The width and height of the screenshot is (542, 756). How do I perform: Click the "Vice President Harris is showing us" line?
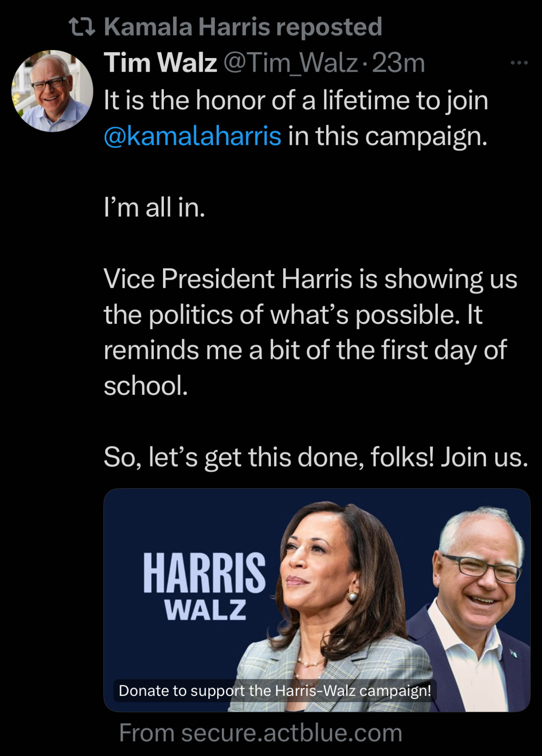[310, 279]
